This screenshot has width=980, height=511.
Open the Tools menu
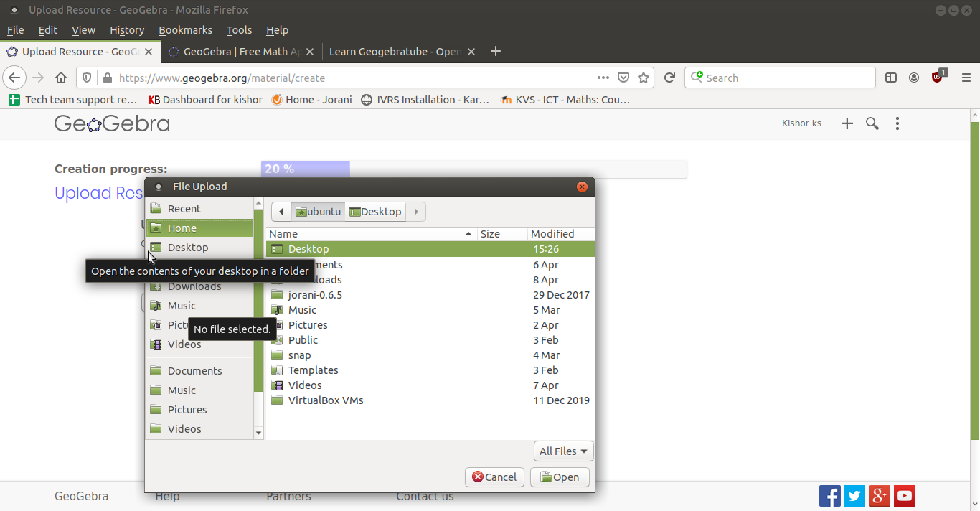[239, 29]
